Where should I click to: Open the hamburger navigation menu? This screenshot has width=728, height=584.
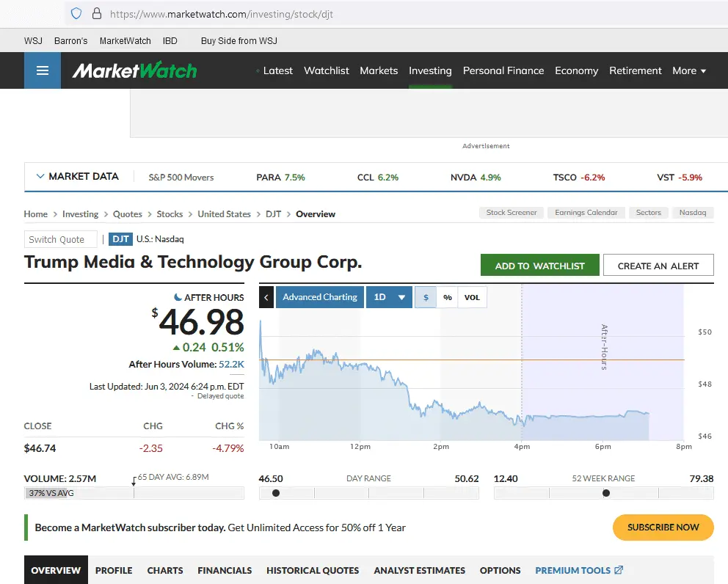[x=43, y=70]
